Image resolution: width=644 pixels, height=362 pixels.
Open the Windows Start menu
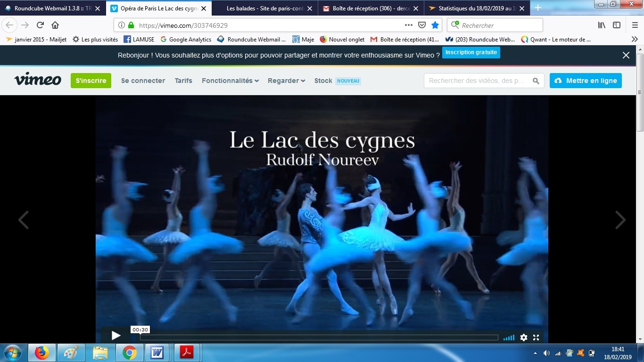12,353
